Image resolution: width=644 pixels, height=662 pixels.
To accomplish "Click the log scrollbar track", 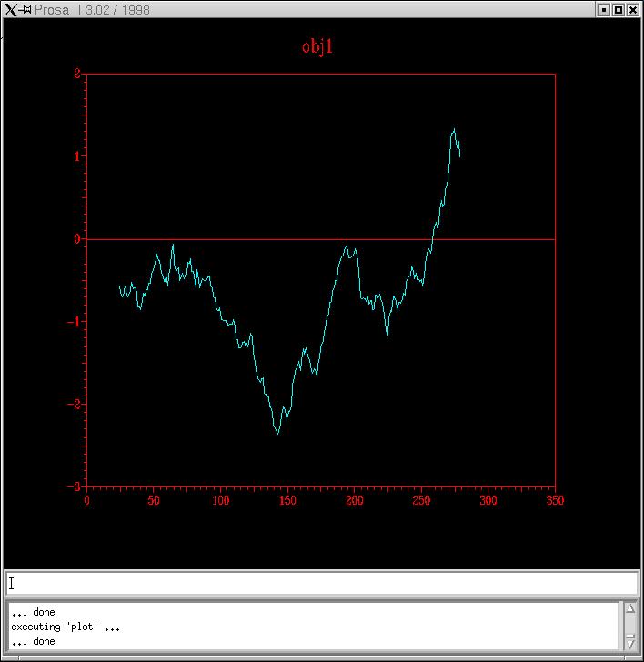I will [x=629, y=625].
